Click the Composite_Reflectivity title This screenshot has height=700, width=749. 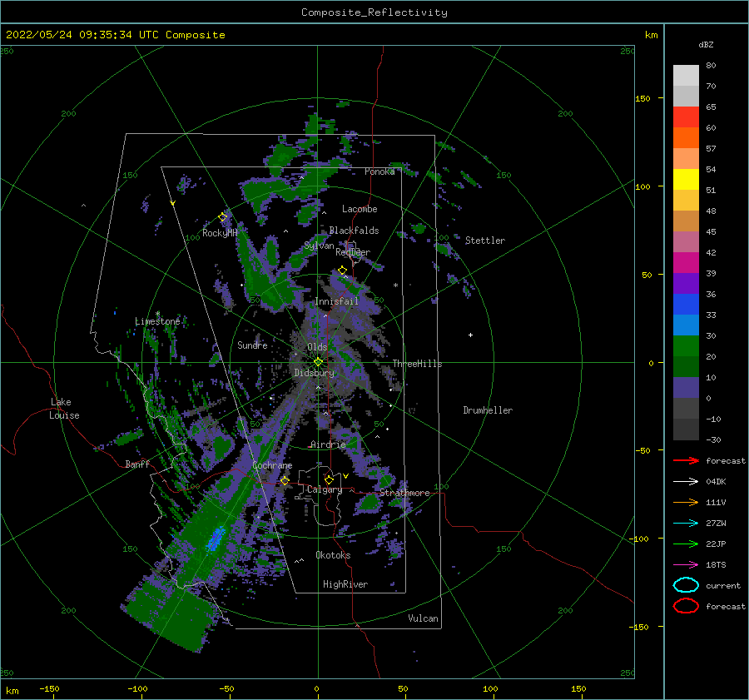374,12
